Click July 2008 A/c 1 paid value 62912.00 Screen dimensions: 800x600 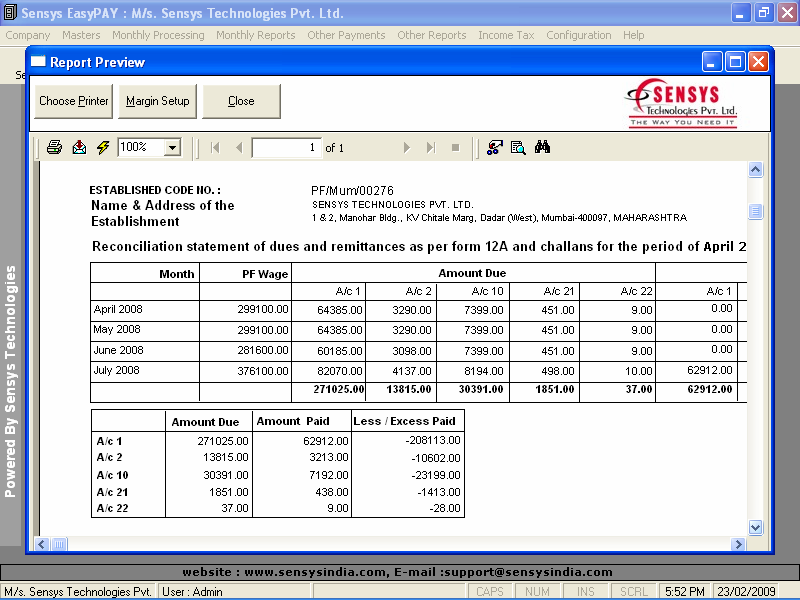point(710,370)
